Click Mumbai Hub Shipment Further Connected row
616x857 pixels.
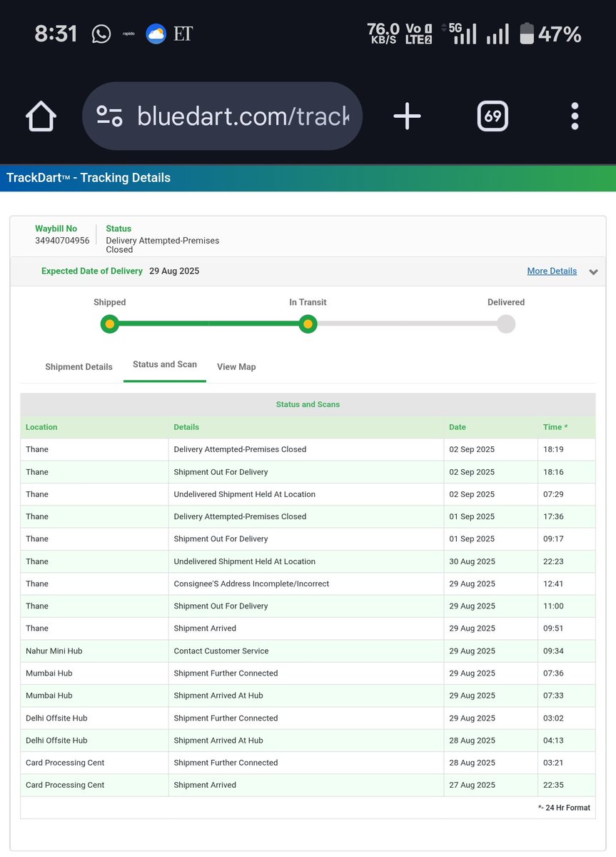pyautogui.click(x=308, y=673)
